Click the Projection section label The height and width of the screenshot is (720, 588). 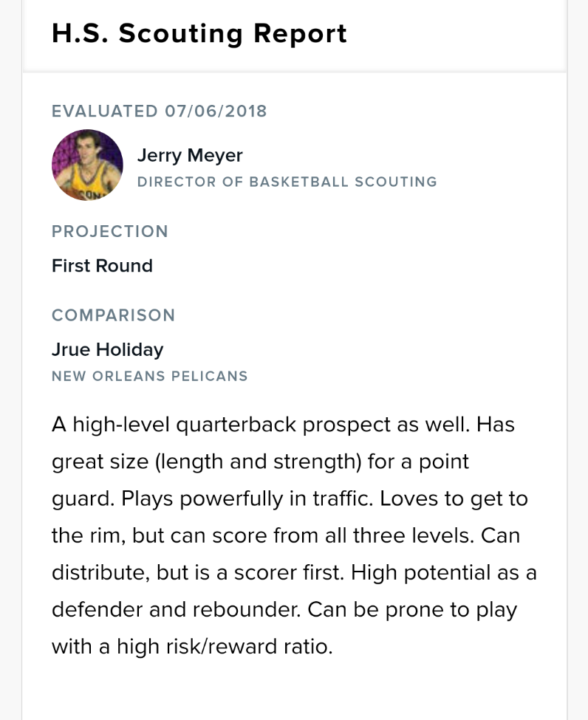[110, 231]
